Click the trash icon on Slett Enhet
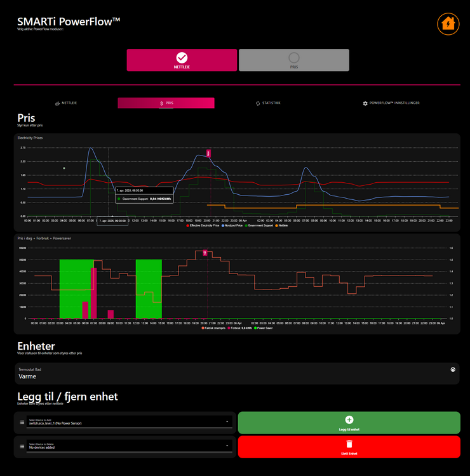The image size is (470, 476). tap(349, 444)
